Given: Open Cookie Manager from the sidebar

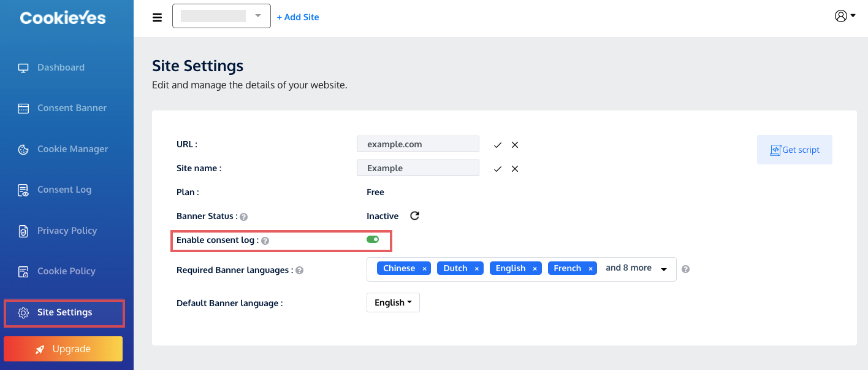Looking at the screenshot, I should point(72,149).
